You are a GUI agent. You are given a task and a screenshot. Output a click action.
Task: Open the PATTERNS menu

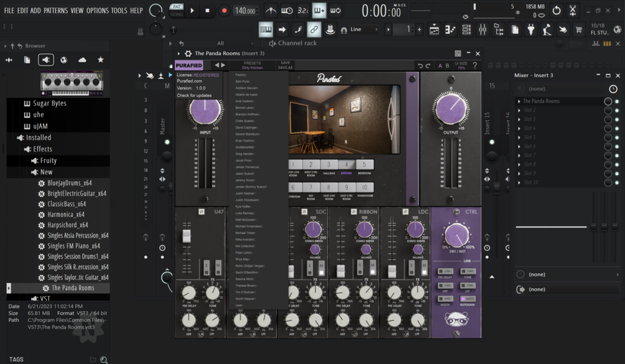56,11
